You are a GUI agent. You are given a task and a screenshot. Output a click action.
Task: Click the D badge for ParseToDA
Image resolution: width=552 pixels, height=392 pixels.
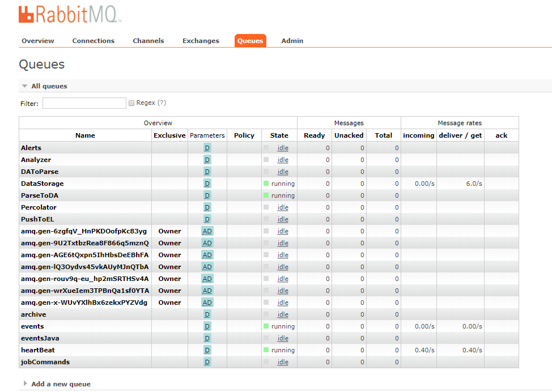coord(207,195)
